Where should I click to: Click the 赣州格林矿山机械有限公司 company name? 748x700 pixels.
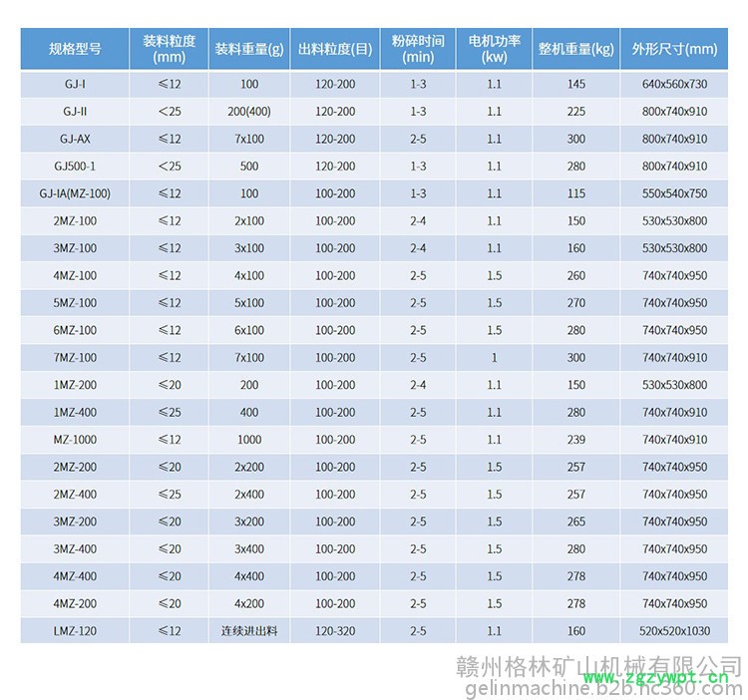597,662
